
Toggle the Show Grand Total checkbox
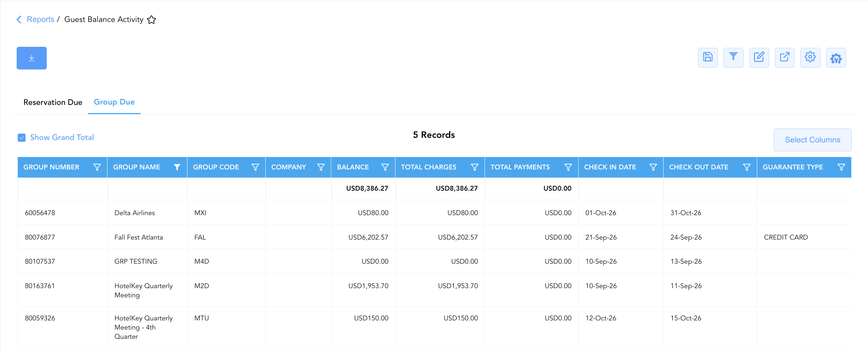pyautogui.click(x=22, y=138)
